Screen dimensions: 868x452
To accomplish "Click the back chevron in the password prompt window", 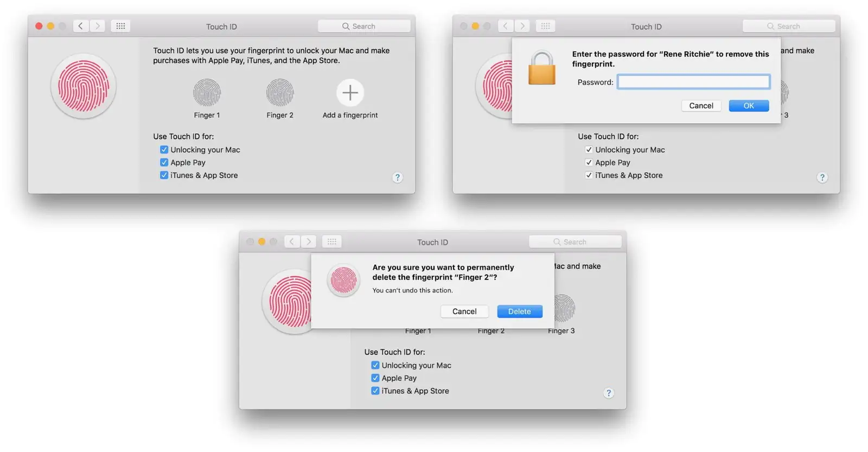I will (x=506, y=26).
